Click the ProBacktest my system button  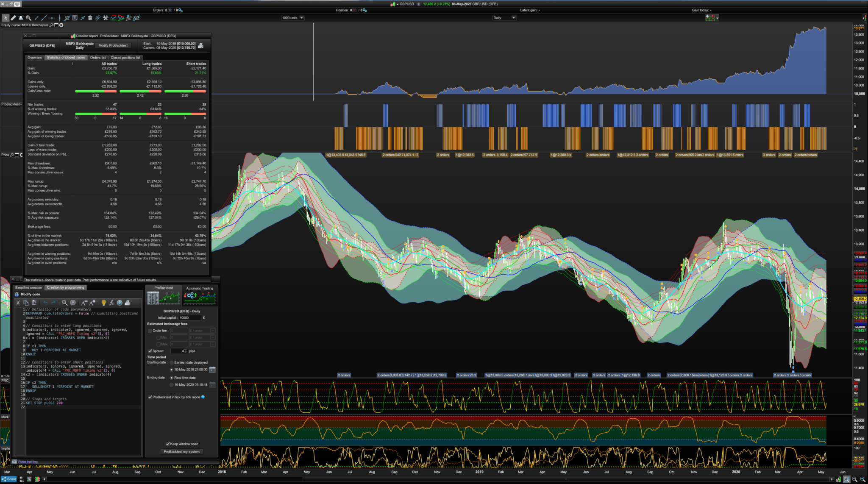pos(181,452)
